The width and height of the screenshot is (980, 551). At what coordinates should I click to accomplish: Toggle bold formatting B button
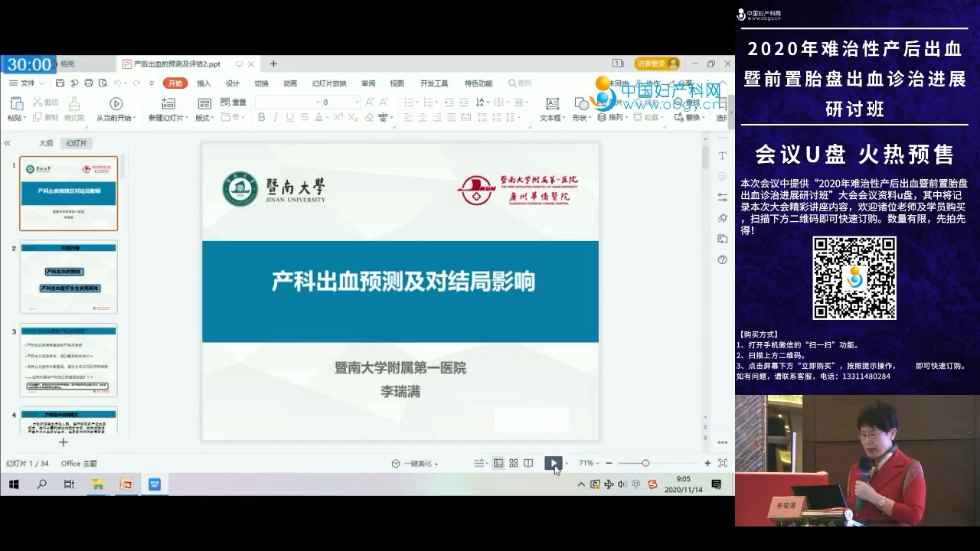pyautogui.click(x=261, y=117)
